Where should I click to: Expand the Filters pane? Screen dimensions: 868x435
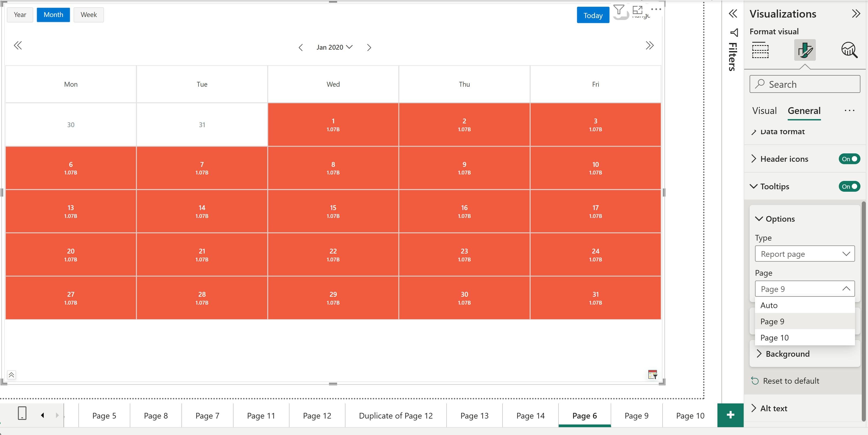coord(733,14)
